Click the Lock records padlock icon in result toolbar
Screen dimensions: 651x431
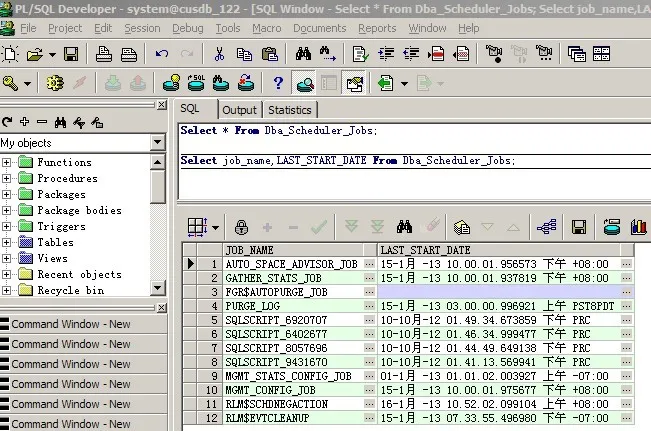[241, 227]
